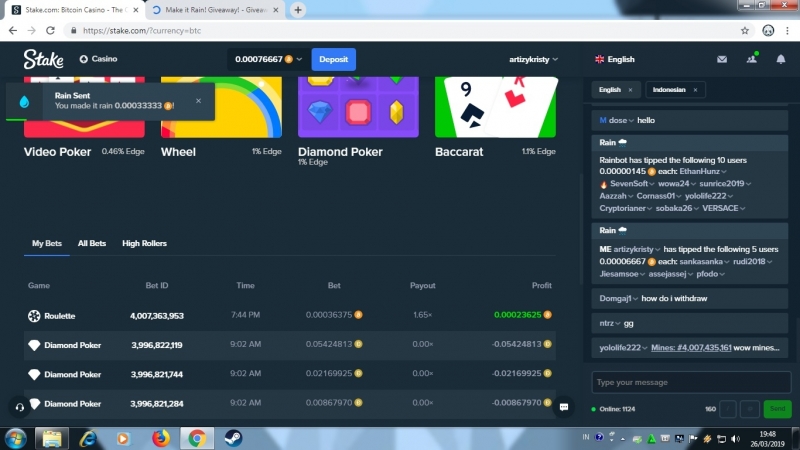The width and height of the screenshot is (800, 450).
Task: Close the Stake.com browser tab
Action: [x=136, y=10]
